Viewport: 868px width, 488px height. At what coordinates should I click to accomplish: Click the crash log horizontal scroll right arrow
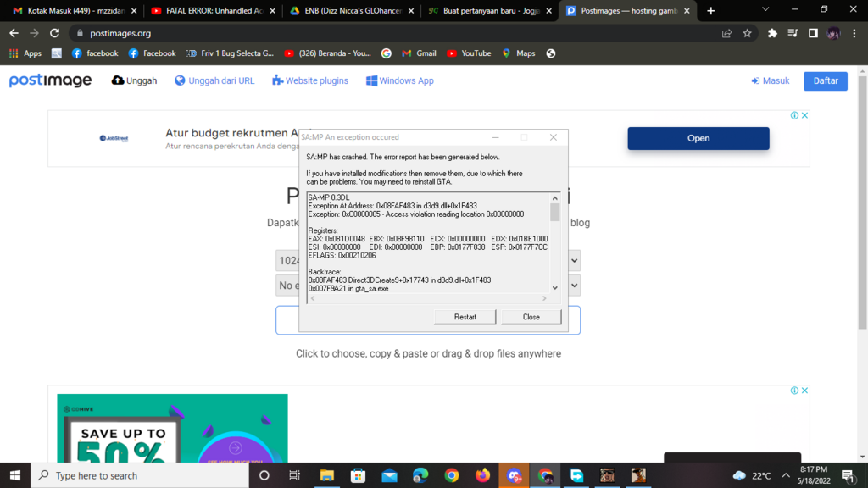click(544, 298)
